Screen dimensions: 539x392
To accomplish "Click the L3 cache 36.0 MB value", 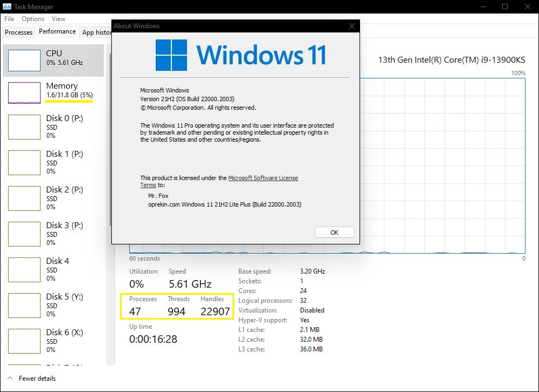I will [x=311, y=349].
